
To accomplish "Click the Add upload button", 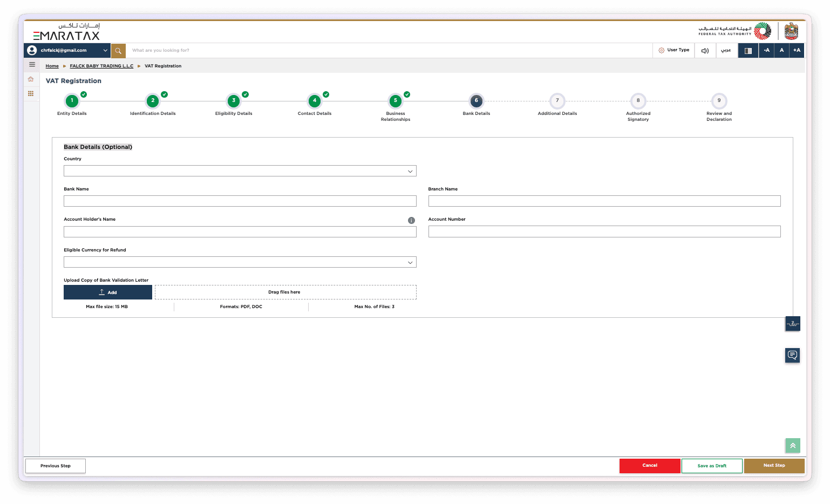I will (x=108, y=292).
